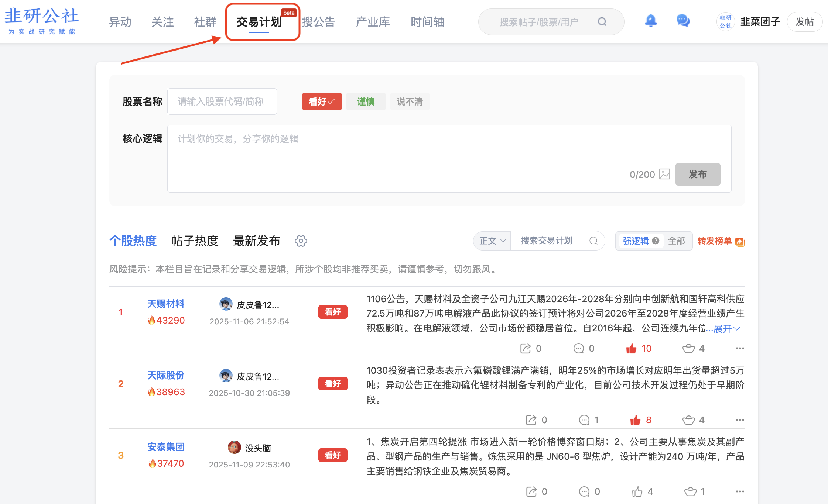The width and height of the screenshot is (828, 504).
Task: Open the 看好 sentiment dropdown button
Action: [x=322, y=101]
